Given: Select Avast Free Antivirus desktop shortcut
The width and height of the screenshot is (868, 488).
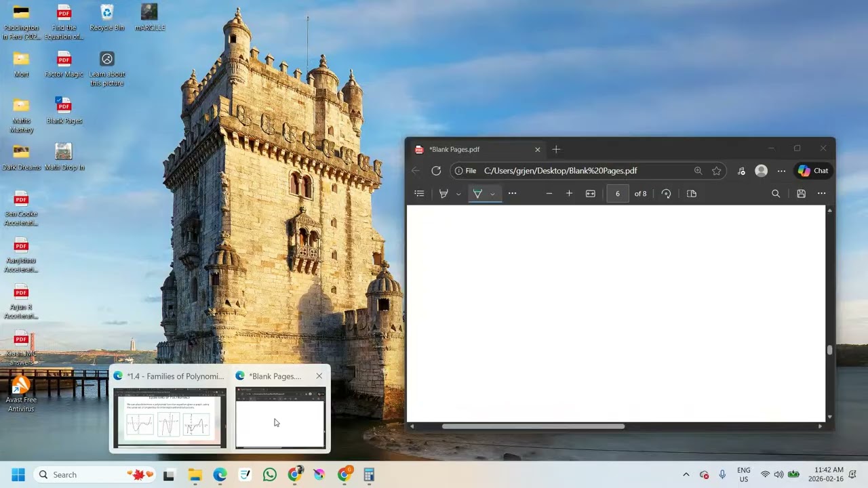Looking at the screenshot, I should coord(21,394).
